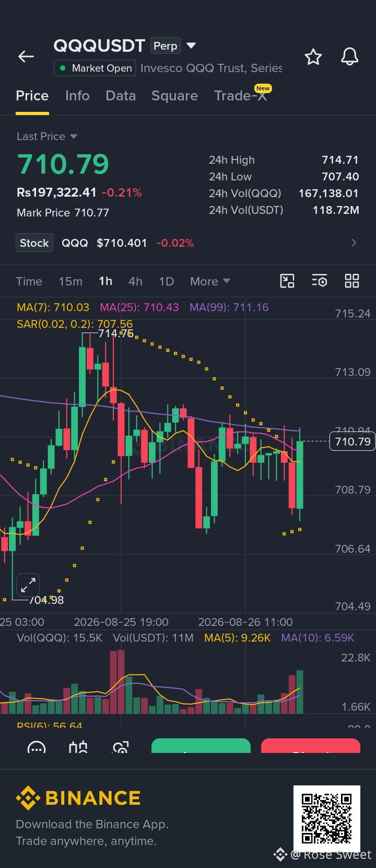
Task: Tap the MA(99): 711.16 indicator label
Action: 229,307
